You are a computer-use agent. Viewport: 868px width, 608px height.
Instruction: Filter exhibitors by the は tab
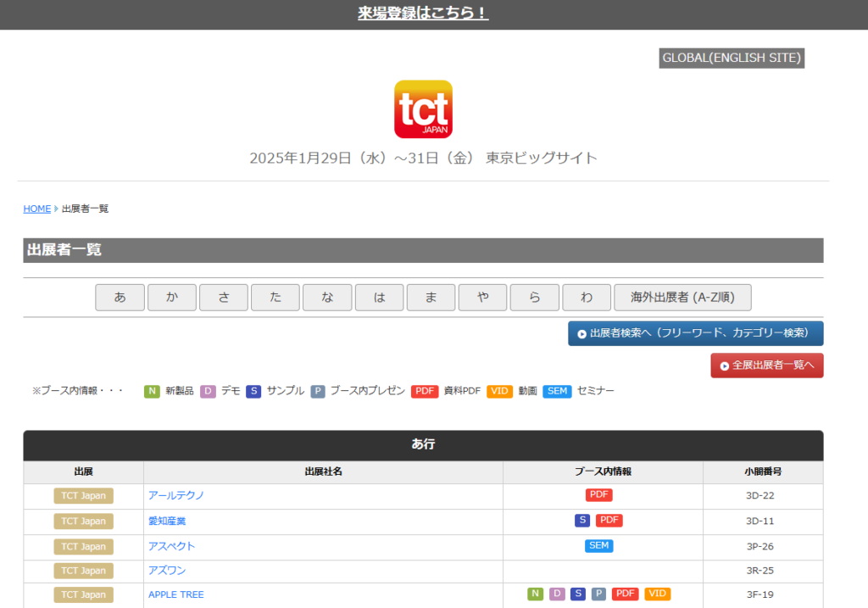click(379, 298)
